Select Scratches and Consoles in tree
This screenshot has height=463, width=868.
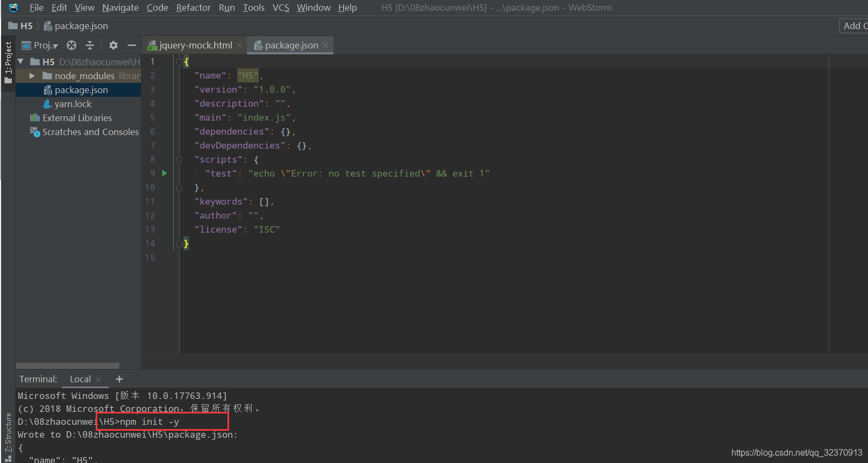(x=79, y=131)
